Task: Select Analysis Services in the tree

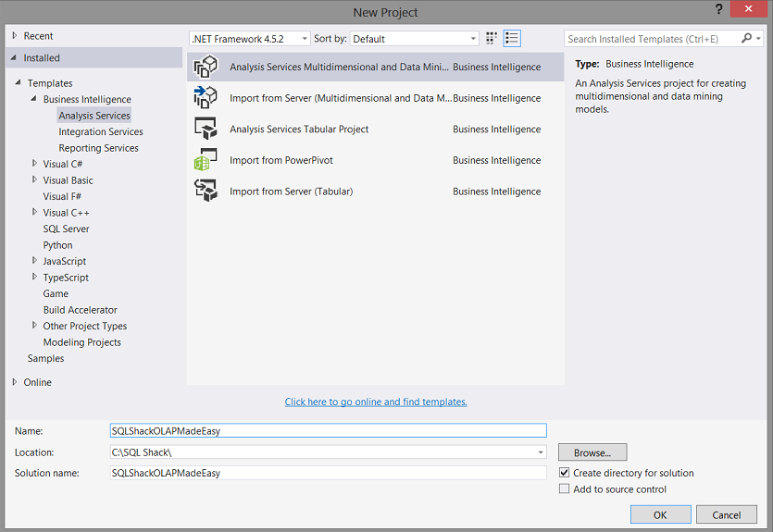Action: pyautogui.click(x=94, y=116)
